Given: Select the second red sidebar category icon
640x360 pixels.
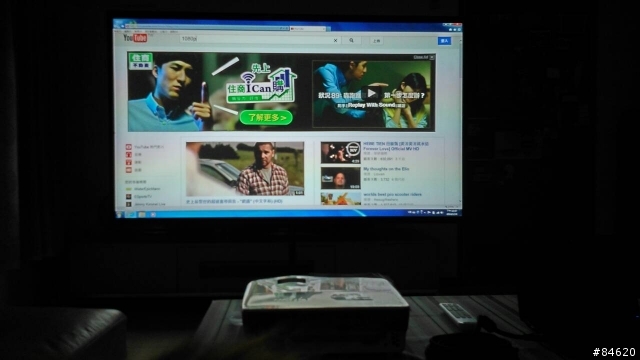Looking at the screenshot, I should click(x=129, y=155).
